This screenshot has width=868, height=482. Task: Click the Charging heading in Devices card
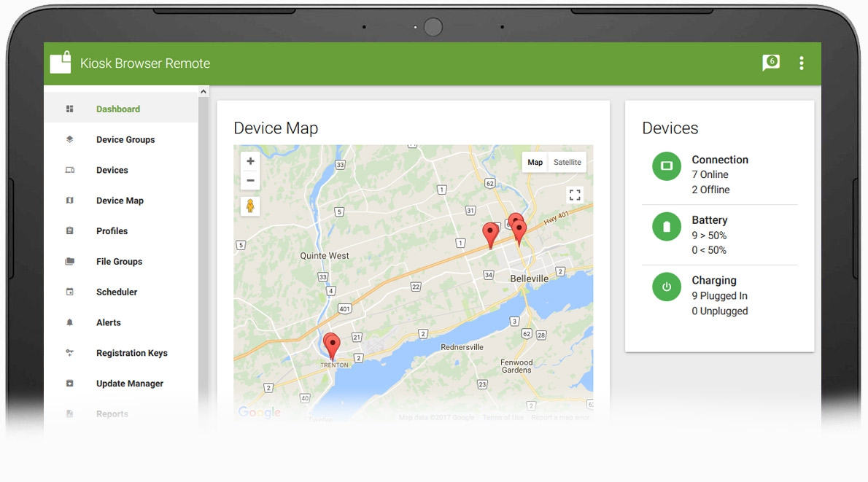(714, 280)
